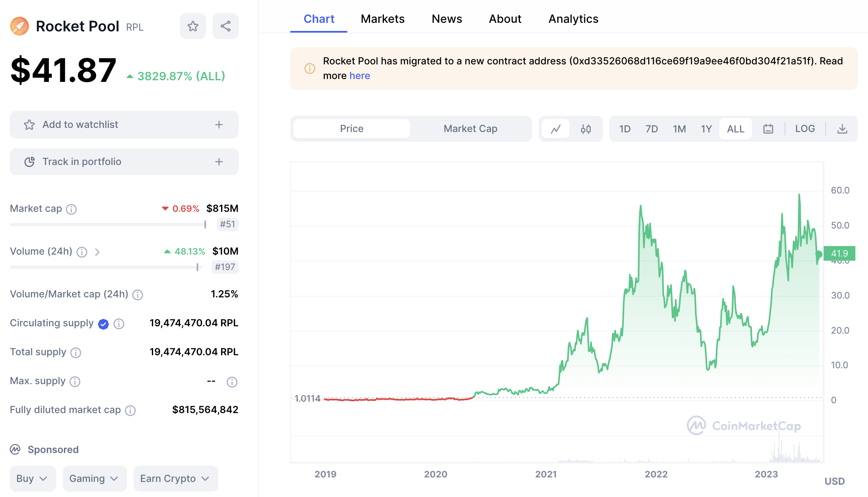This screenshot has height=497, width=868.
Task: Show Volume (24h) info icon
Action: (x=82, y=252)
